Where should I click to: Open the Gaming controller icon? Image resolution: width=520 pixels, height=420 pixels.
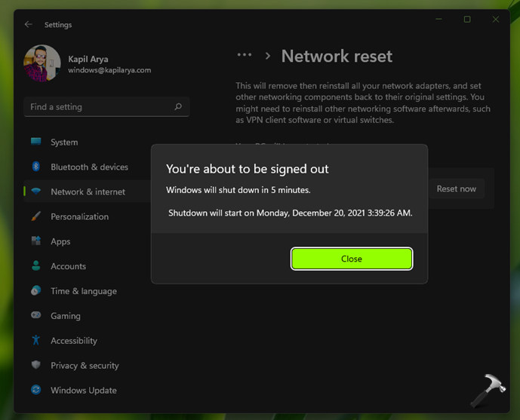point(36,316)
